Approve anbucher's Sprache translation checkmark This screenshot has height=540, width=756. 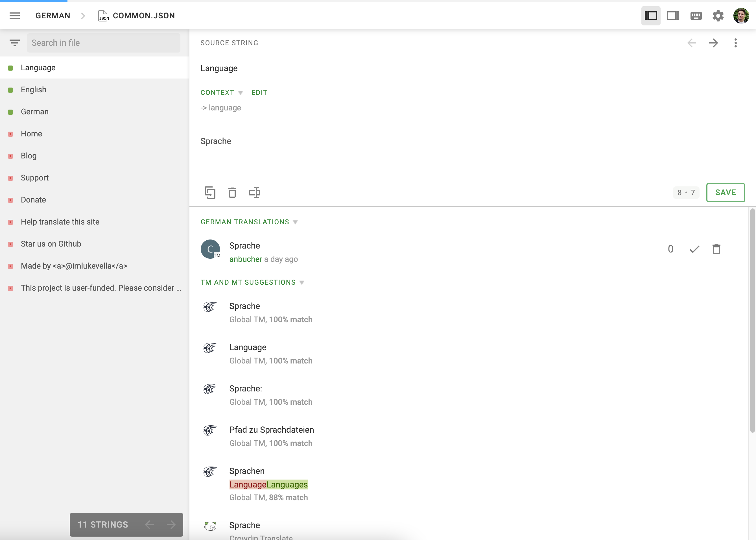694,249
